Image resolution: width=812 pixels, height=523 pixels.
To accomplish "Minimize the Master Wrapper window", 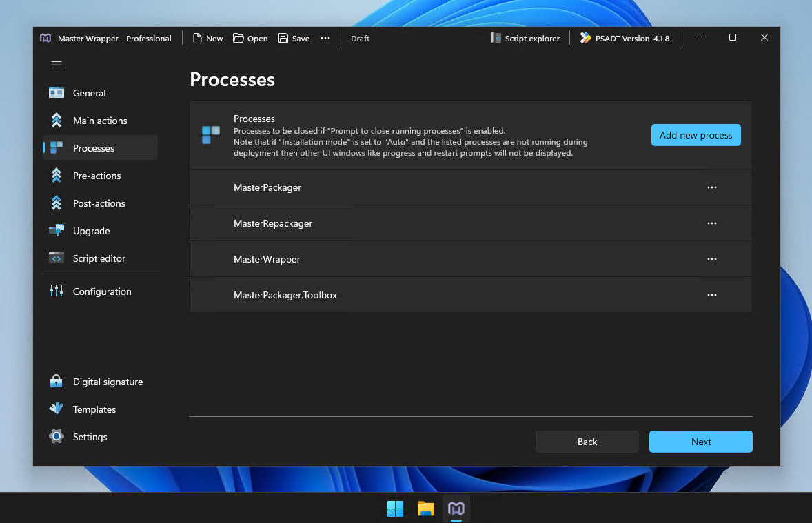I will tap(700, 37).
